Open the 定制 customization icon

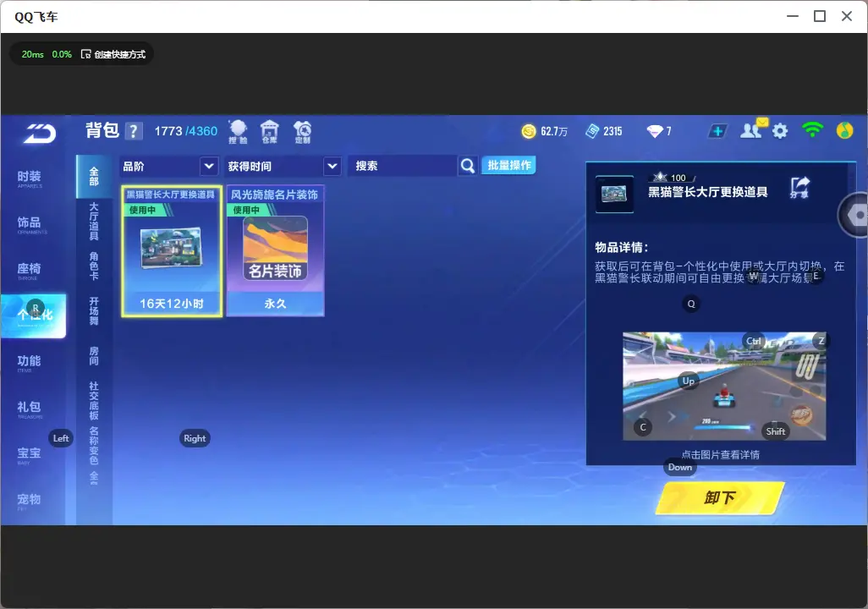(302, 132)
